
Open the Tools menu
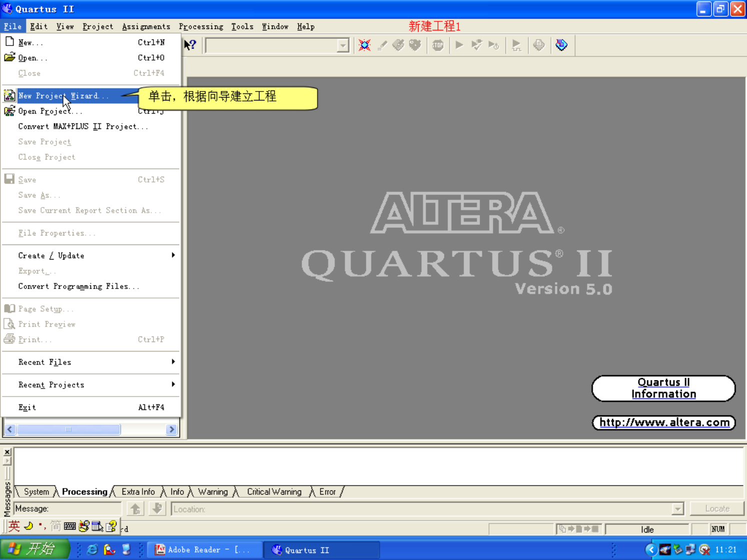(x=242, y=26)
